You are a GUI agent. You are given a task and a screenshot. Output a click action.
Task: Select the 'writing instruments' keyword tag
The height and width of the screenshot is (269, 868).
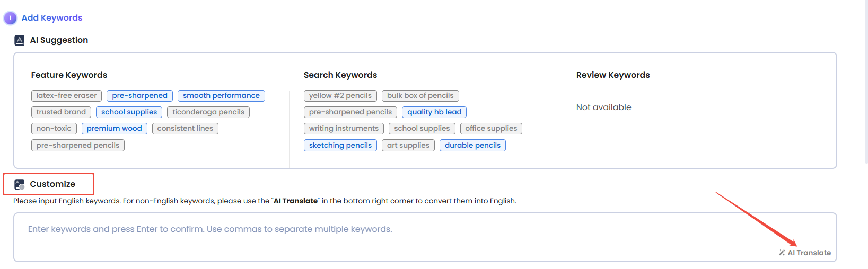tap(344, 129)
